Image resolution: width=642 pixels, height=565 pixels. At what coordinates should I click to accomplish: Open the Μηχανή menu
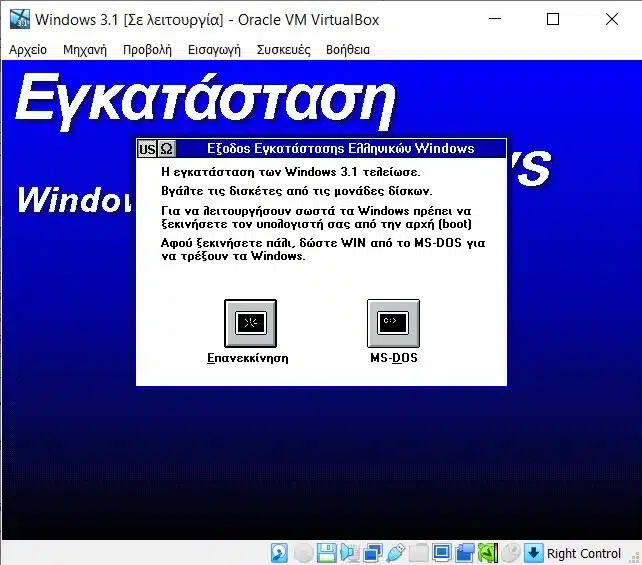(85, 50)
